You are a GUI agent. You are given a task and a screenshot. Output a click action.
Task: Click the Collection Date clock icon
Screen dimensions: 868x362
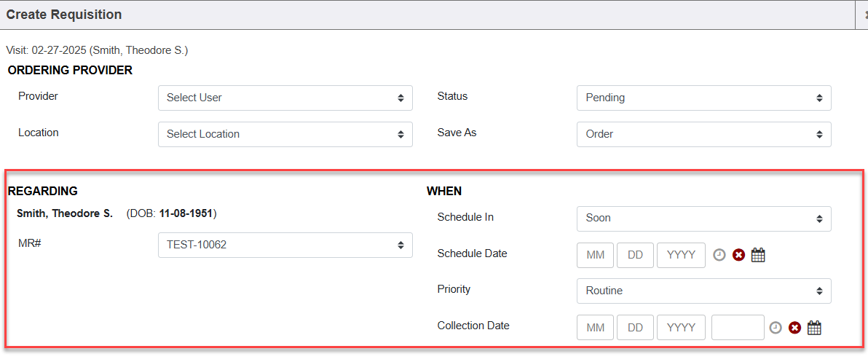pos(776,328)
